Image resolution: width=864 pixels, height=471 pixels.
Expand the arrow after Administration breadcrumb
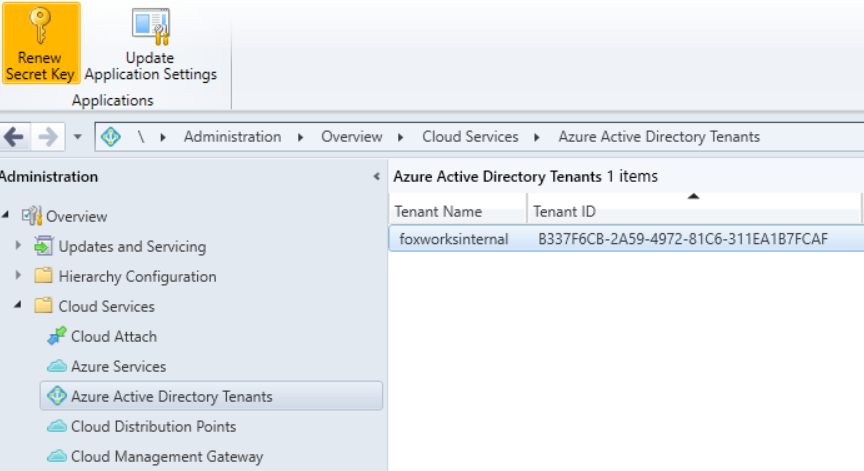click(x=300, y=137)
